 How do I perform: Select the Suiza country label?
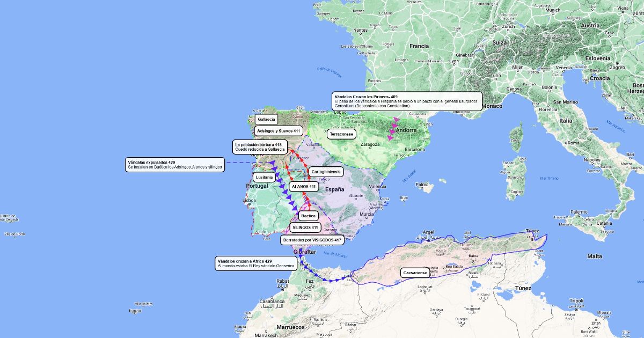tap(499, 42)
